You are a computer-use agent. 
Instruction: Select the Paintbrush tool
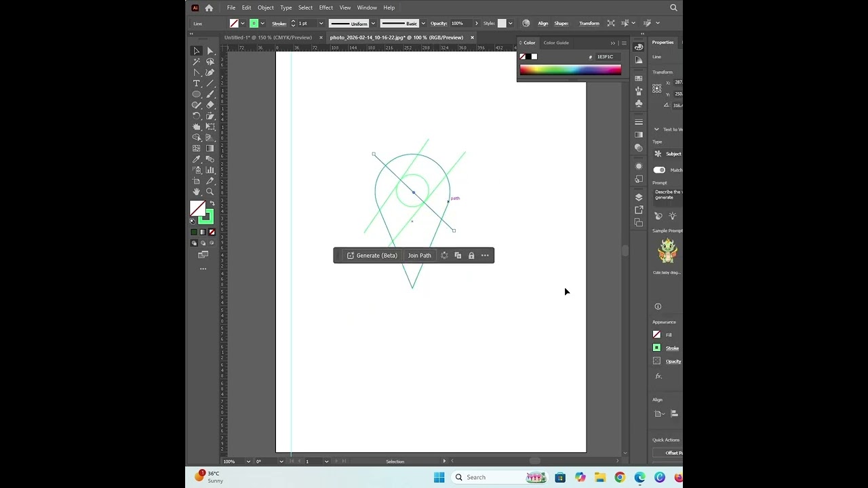click(210, 94)
